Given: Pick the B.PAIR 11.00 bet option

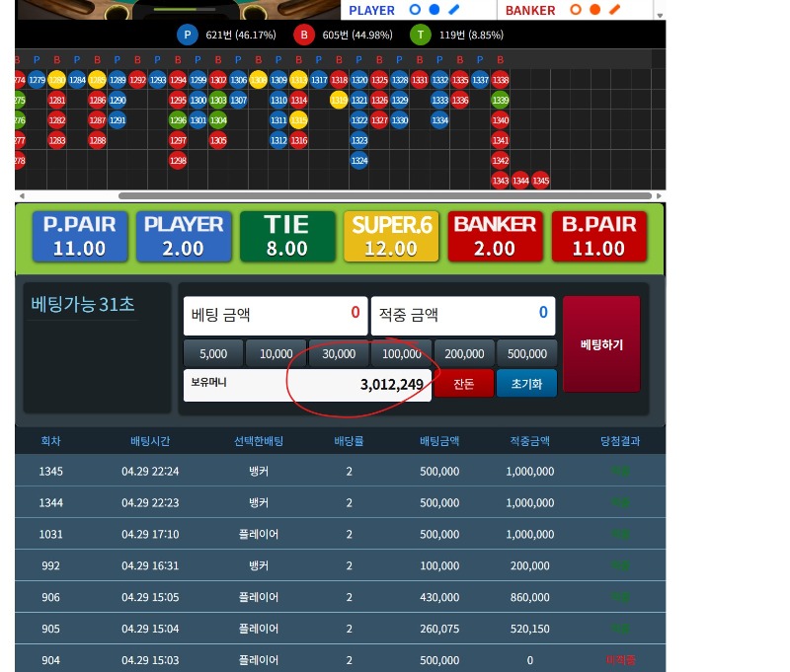Looking at the screenshot, I should (598, 236).
